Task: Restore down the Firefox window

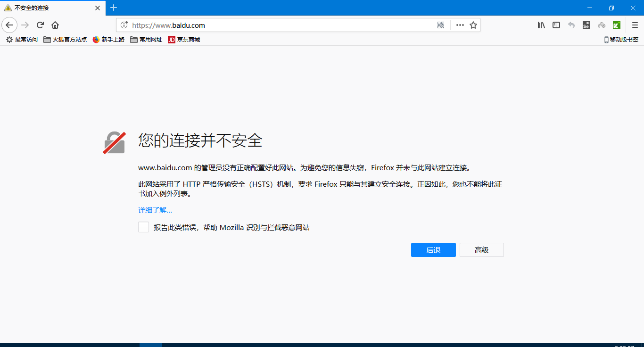Action: [611, 8]
